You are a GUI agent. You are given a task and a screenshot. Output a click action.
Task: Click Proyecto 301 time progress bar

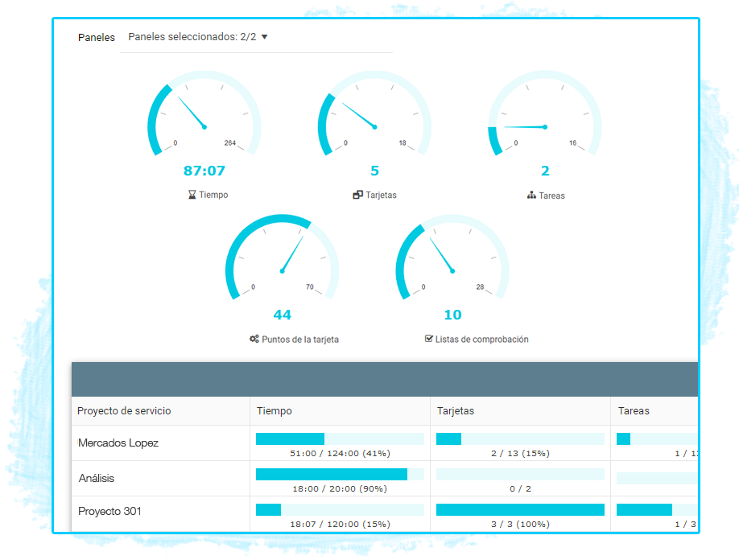coord(340,509)
